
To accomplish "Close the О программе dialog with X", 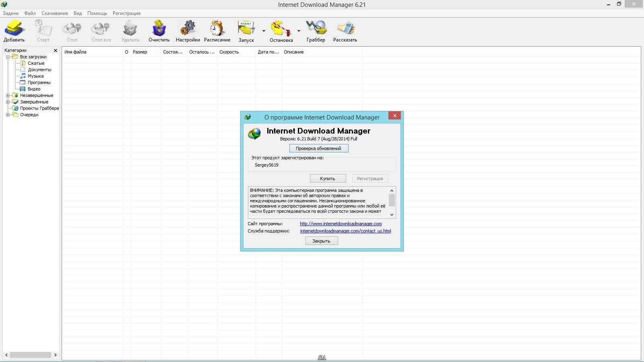I will pyautogui.click(x=394, y=116).
